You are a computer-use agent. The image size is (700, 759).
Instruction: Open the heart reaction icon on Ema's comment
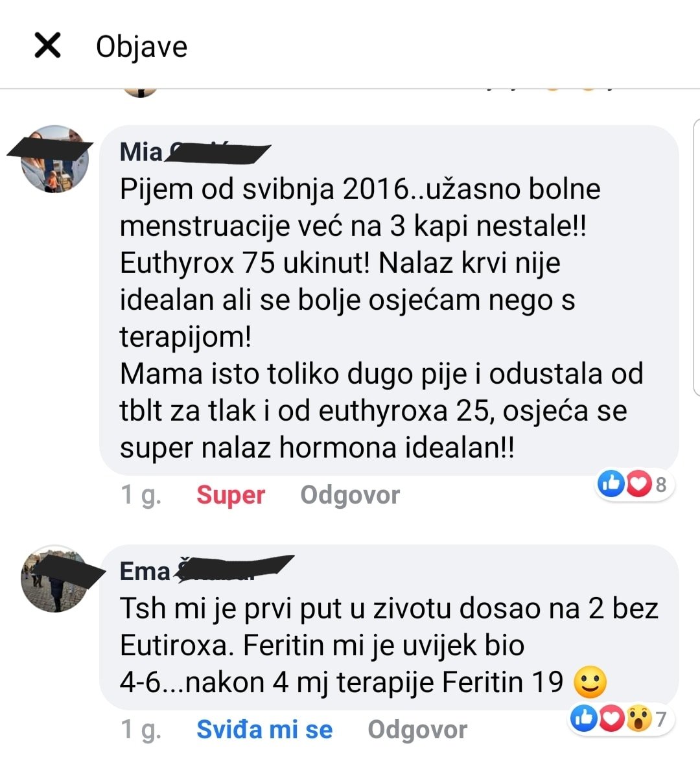(611, 718)
